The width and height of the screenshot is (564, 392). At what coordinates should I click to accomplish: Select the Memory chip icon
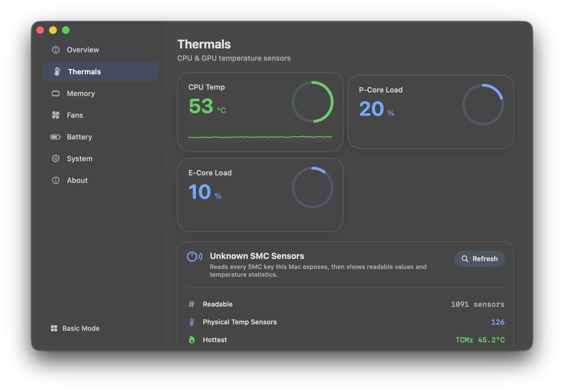pyautogui.click(x=56, y=93)
